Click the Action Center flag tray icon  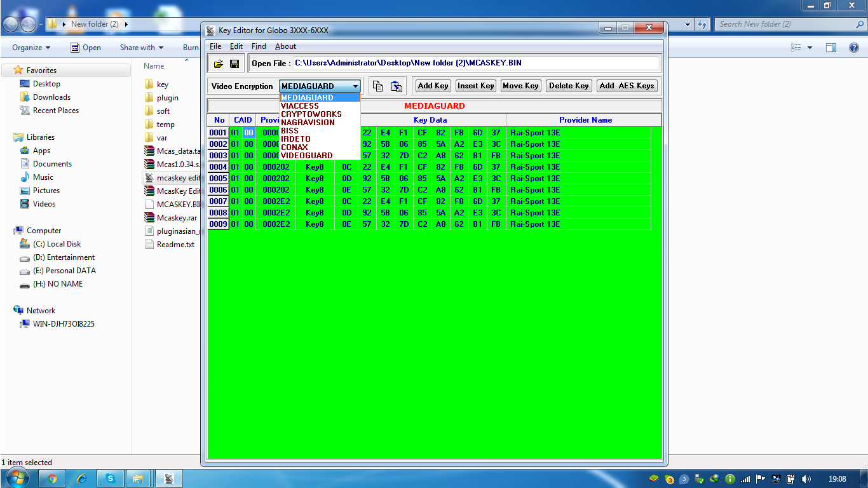(761, 479)
